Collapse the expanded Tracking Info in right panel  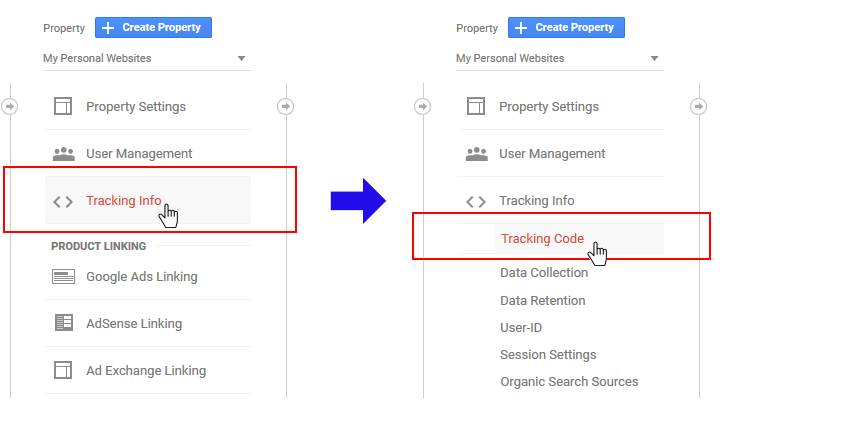536,201
